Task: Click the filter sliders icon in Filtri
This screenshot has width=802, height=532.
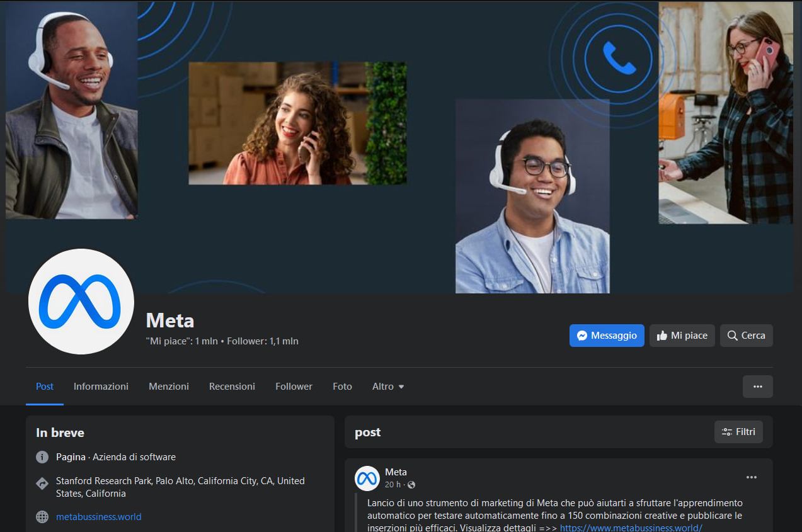Action: pos(727,432)
